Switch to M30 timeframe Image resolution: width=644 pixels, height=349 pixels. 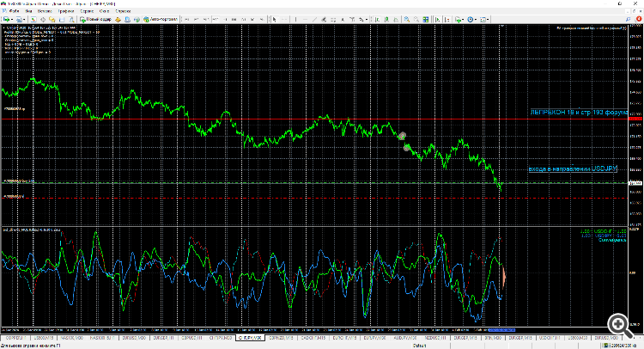(x=216, y=19)
